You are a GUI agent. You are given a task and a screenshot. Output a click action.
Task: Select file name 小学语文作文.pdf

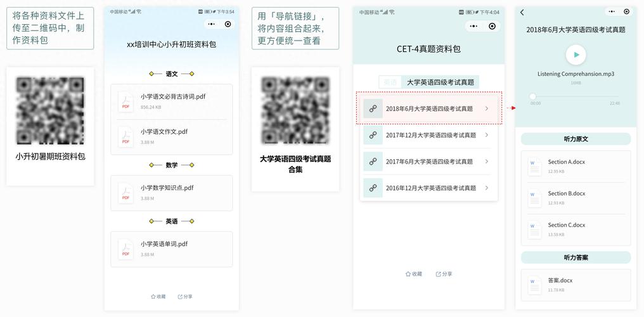pos(164,132)
